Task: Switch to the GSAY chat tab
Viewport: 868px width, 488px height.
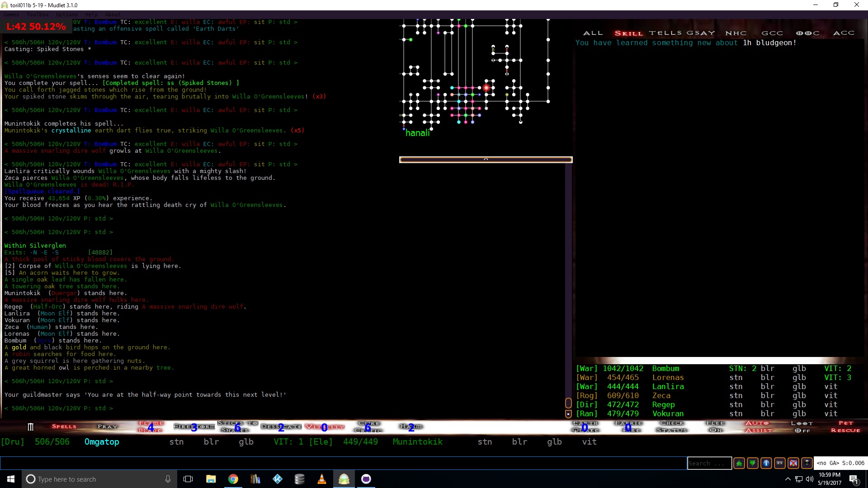Action: 701,33
